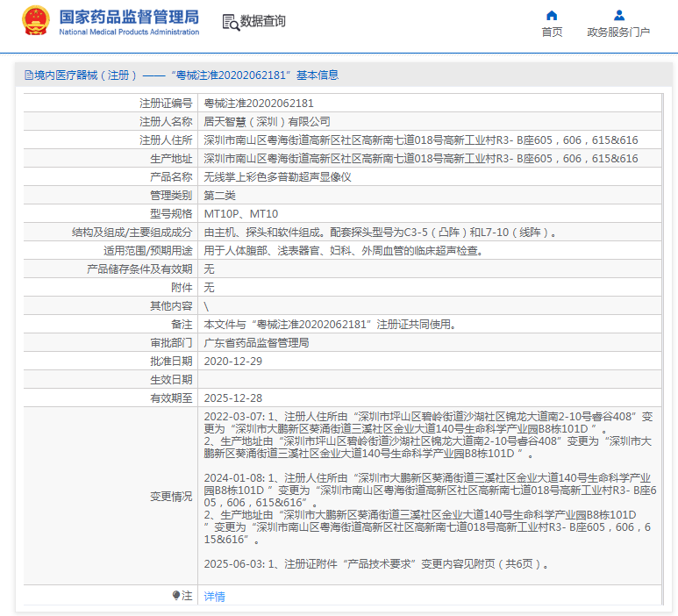Click the 管理类别 label
The width and height of the screenshot is (678, 616).
pos(171,196)
